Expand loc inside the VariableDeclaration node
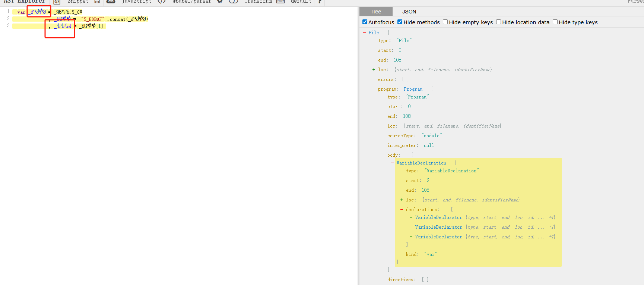Viewport: 644px width, 285px height. tap(402, 200)
